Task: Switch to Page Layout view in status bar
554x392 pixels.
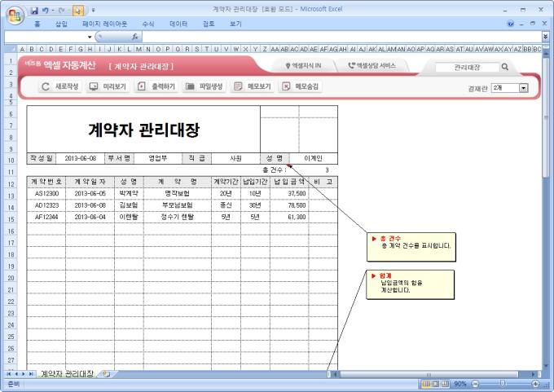Action: [436, 384]
